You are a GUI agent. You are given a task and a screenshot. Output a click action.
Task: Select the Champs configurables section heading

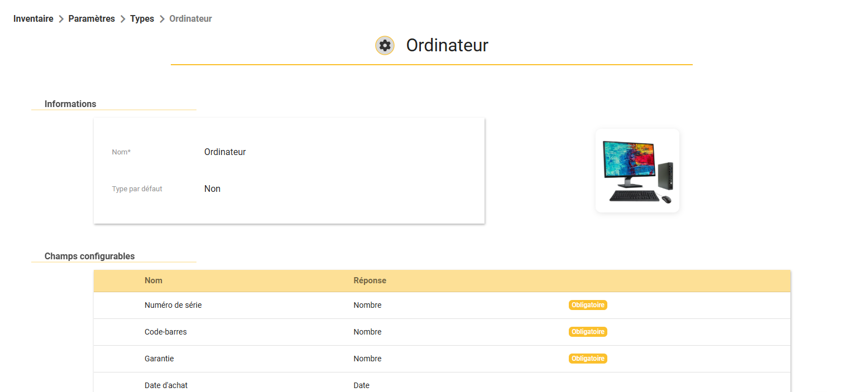[x=90, y=257]
